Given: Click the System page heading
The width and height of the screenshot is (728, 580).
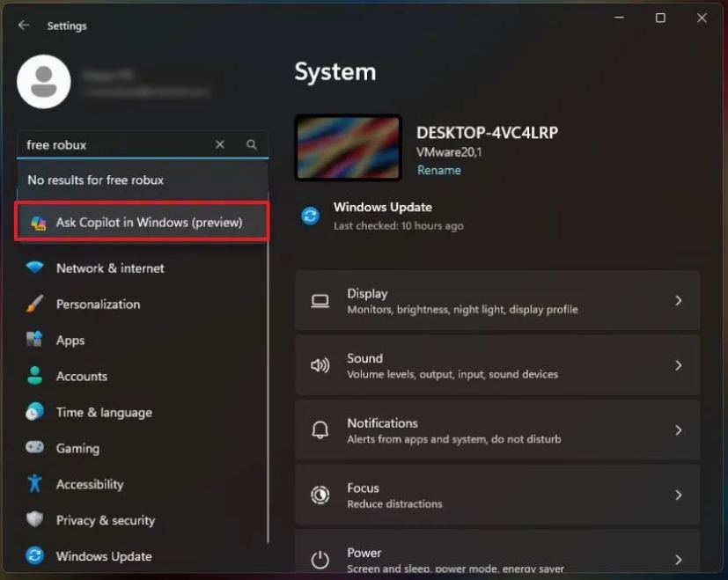Looking at the screenshot, I should click(x=335, y=72).
